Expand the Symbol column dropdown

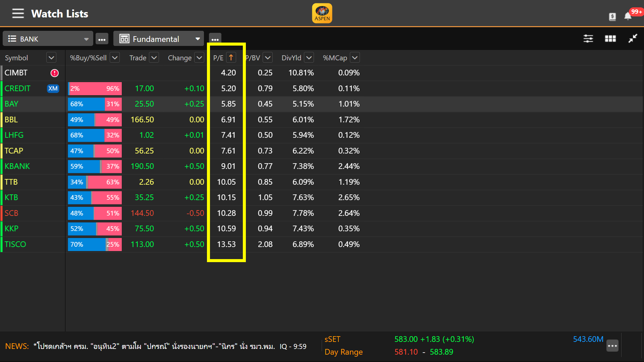(x=51, y=58)
